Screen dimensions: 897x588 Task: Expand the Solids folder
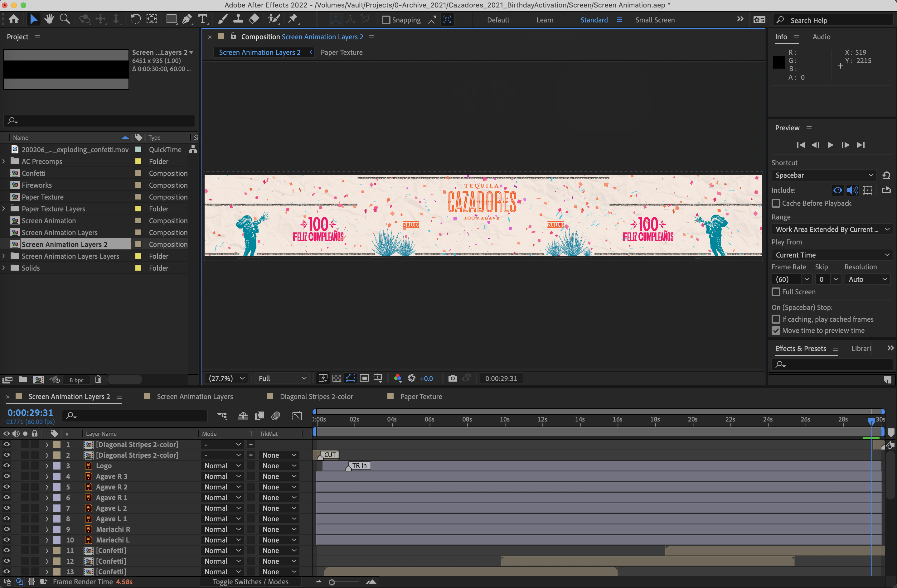pyautogui.click(x=4, y=268)
